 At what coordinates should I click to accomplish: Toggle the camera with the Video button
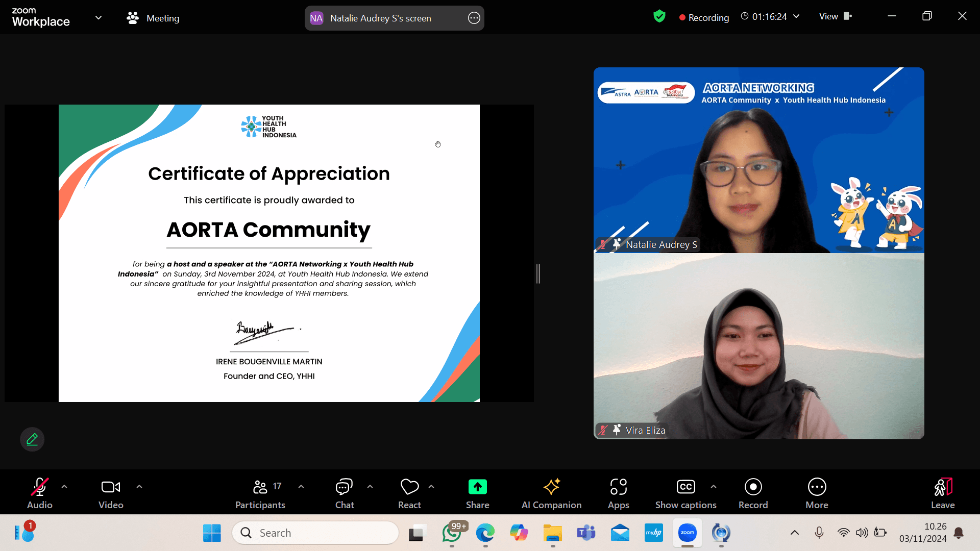[x=111, y=493]
